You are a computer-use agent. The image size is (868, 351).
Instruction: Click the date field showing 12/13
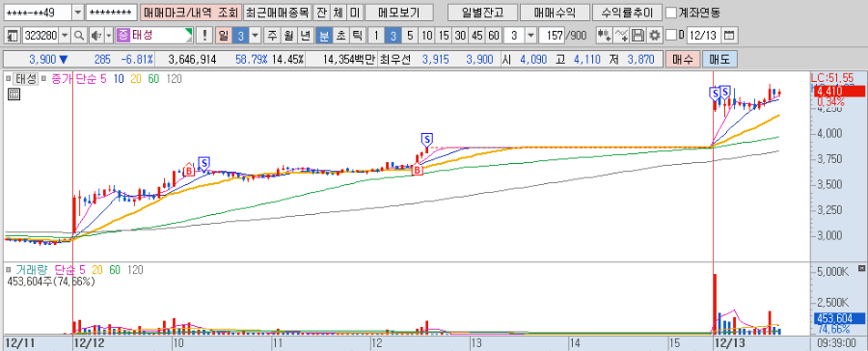704,36
